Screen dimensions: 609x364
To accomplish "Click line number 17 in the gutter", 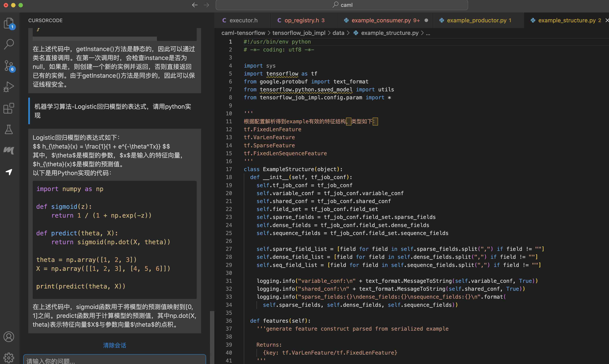I will [229, 169].
